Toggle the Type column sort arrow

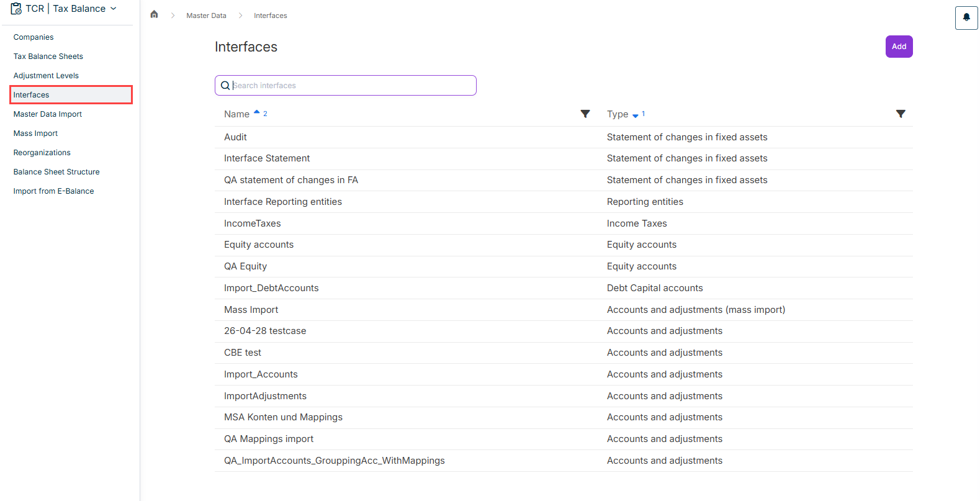pyautogui.click(x=636, y=115)
